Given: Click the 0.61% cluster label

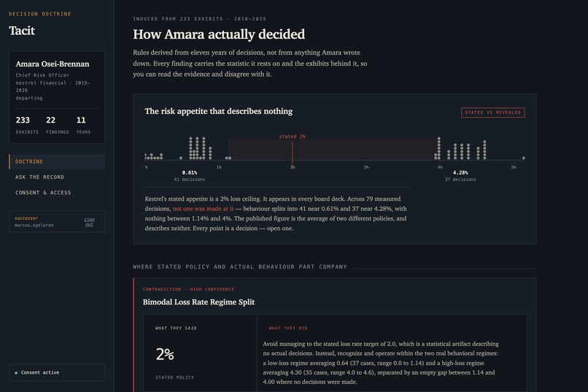Looking at the screenshot, I should [190, 172].
